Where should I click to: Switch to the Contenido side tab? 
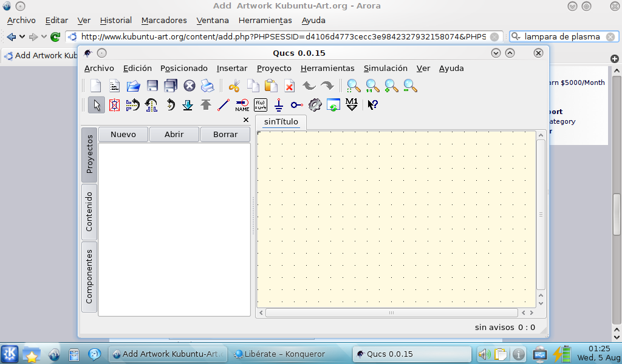point(89,212)
